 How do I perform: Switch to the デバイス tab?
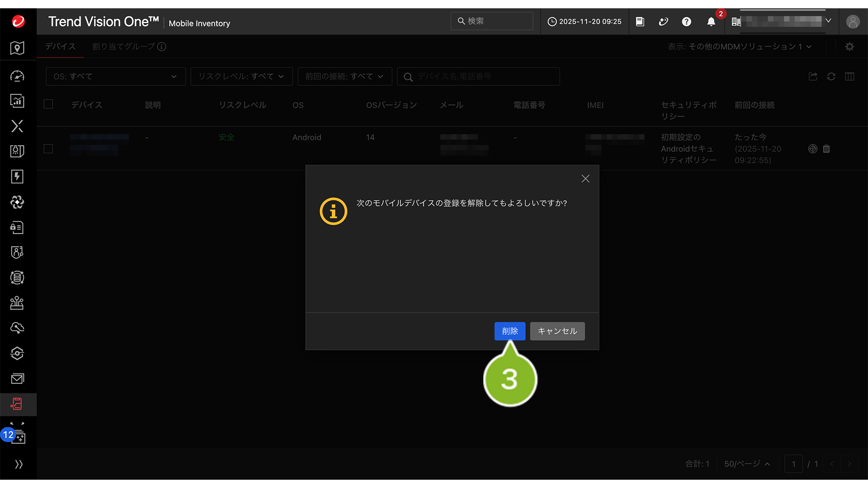coord(61,46)
